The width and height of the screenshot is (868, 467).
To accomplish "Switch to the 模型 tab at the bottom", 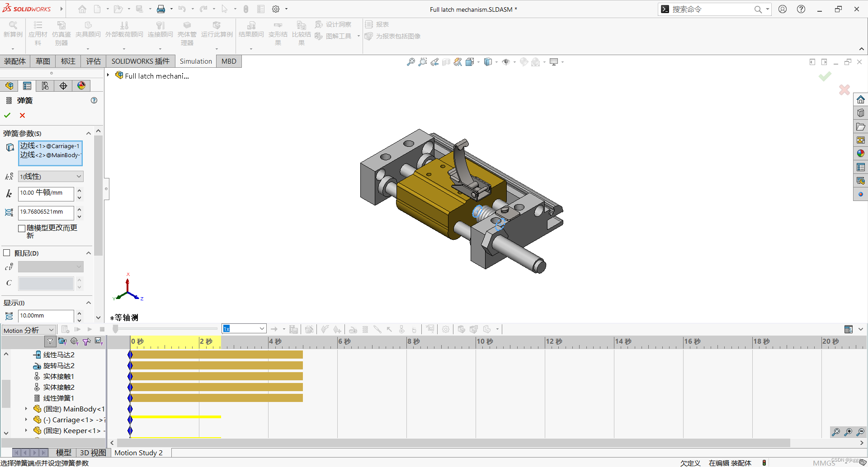I will (64, 452).
